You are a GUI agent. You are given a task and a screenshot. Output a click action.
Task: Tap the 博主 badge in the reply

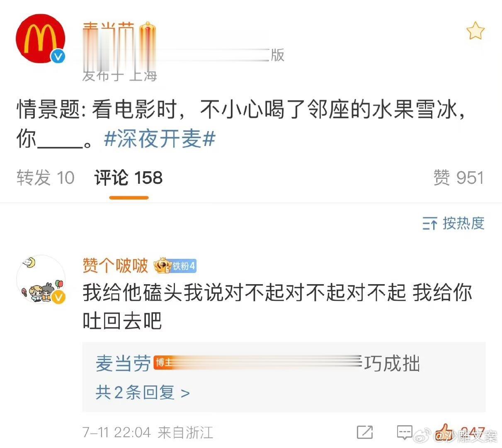pos(163,362)
